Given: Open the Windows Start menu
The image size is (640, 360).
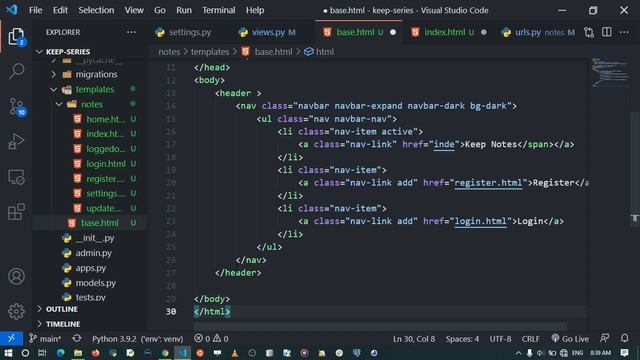Looking at the screenshot, I should point(8,353).
